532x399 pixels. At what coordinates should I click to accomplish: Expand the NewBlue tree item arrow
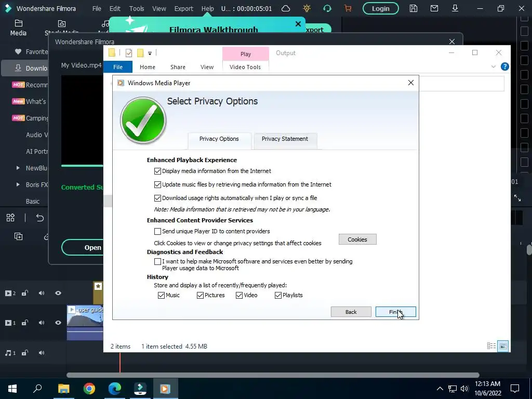pyautogui.click(x=18, y=168)
